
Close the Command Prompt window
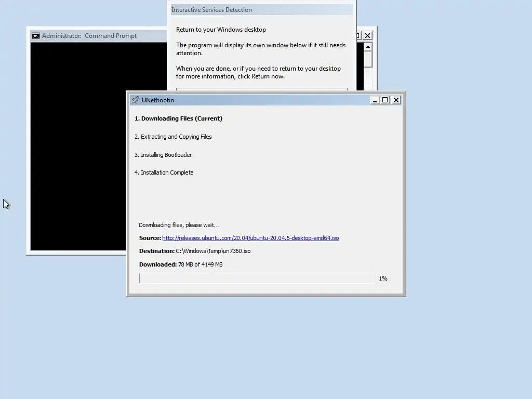[x=367, y=36]
